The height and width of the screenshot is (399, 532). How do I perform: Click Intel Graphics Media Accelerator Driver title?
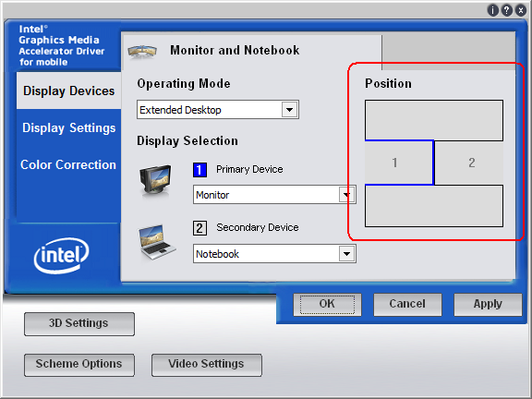[62, 45]
